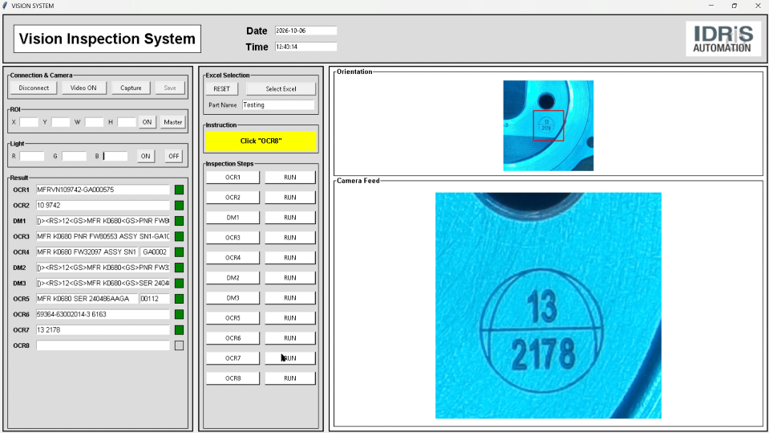Viewport: 769px width, 433px height.
Task: Click the ROI X input field
Action: coord(29,122)
